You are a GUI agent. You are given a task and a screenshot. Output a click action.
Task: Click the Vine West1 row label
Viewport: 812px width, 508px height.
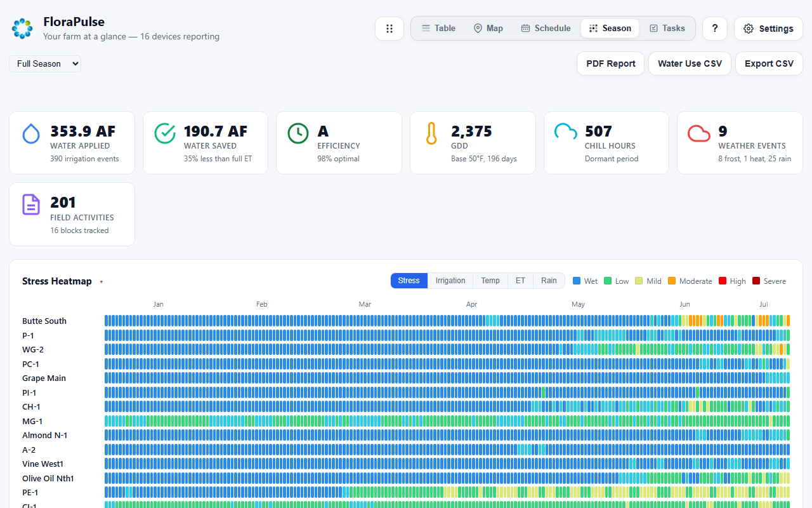pyautogui.click(x=43, y=464)
